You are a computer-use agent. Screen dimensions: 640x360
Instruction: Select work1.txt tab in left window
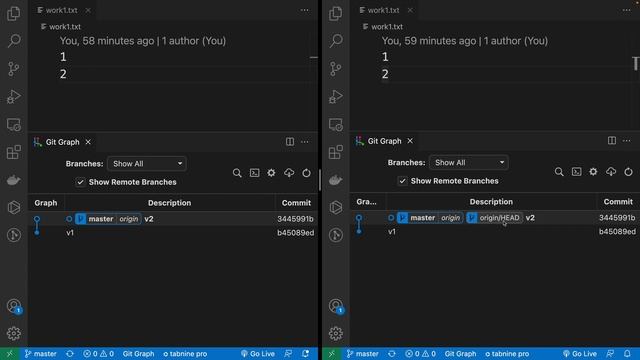coord(61,10)
